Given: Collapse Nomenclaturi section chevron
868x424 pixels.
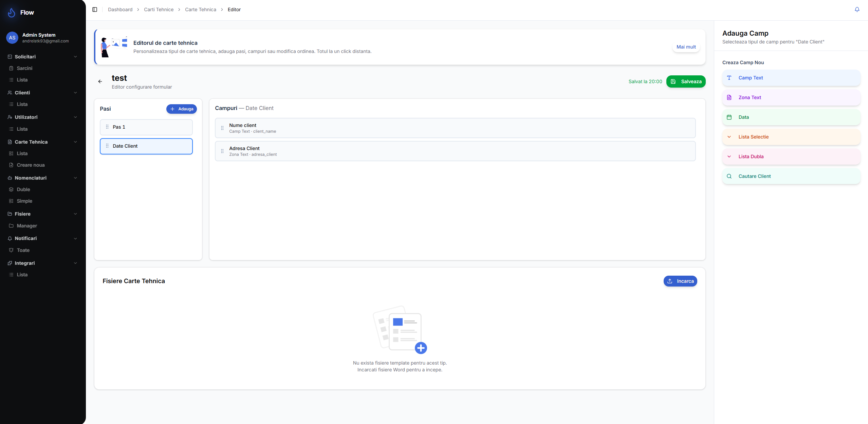Looking at the screenshot, I should tap(75, 178).
